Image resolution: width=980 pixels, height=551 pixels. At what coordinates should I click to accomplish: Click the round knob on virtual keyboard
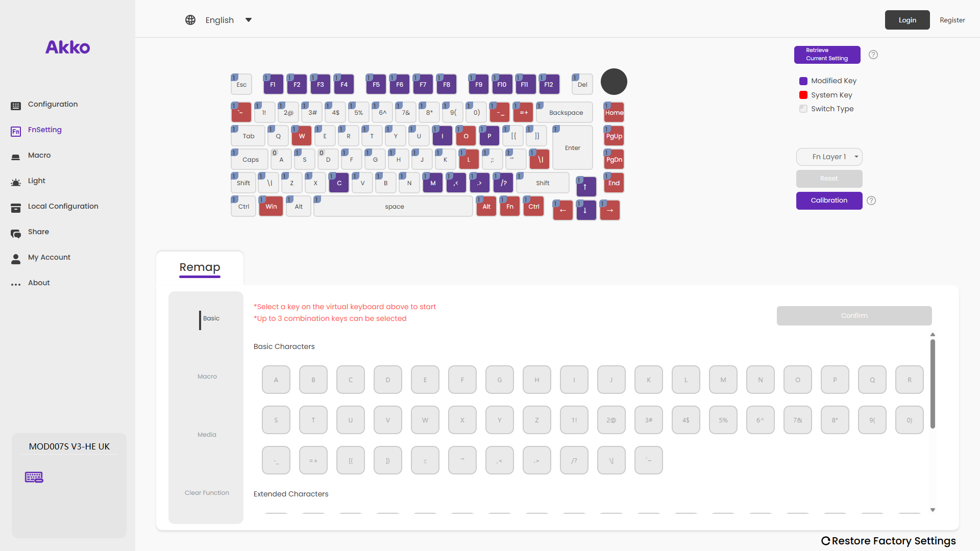coord(614,82)
